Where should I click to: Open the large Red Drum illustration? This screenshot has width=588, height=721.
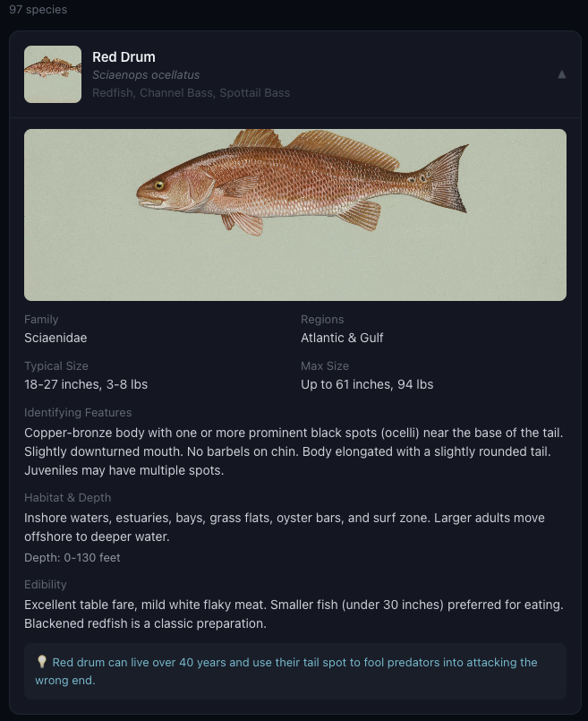(295, 214)
